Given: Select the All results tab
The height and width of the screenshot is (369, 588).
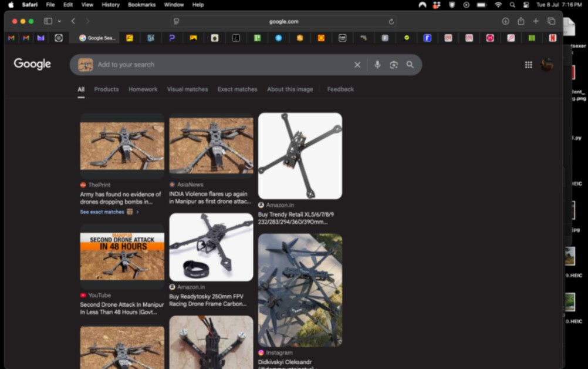Looking at the screenshot, I should pos(81,89).
